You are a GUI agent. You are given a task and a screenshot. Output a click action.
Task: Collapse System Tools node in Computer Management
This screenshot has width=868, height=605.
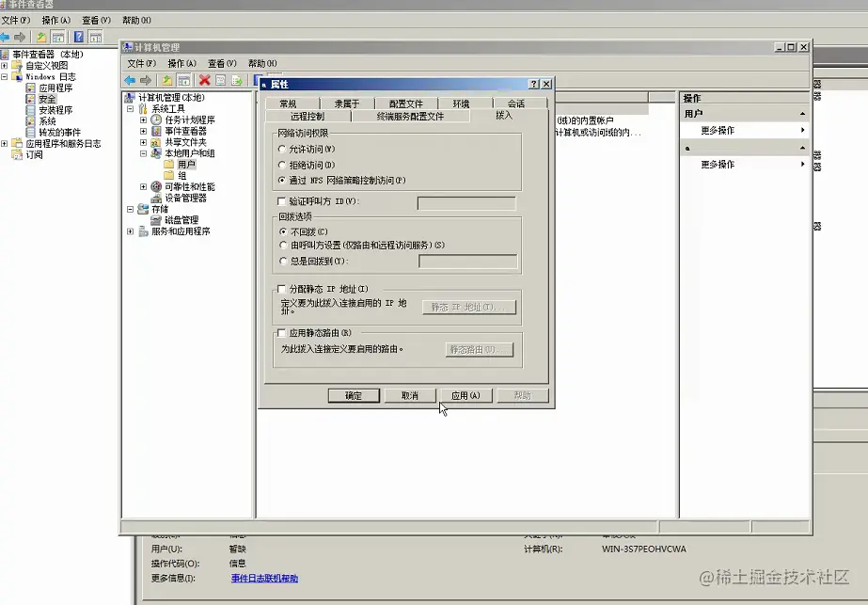coord(130,108)
